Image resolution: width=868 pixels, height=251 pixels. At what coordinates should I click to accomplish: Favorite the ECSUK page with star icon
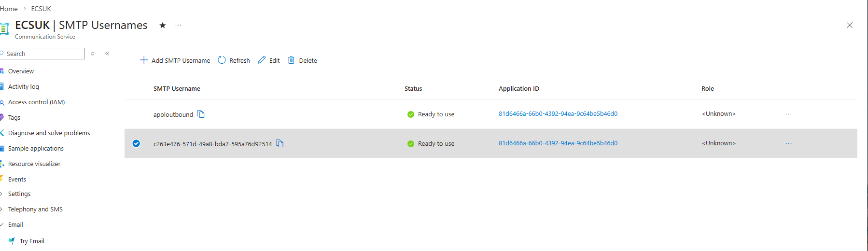(163, 25)
